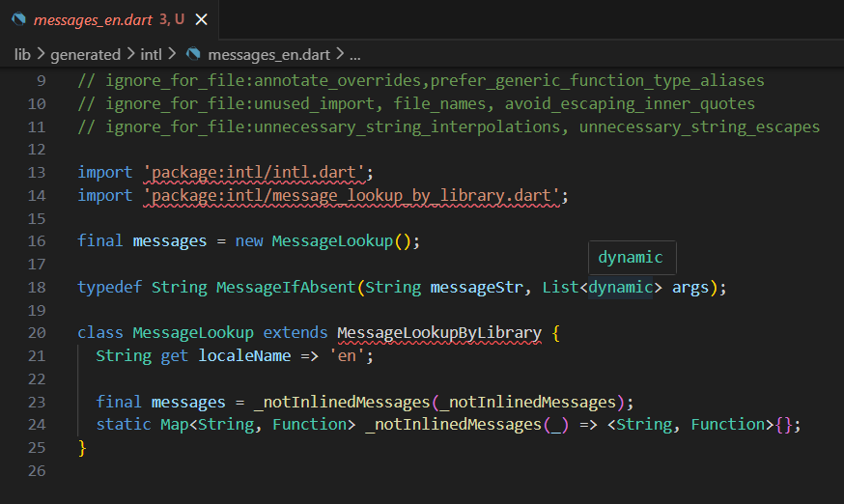The width and height of the screenshot is (844, 504).
Task: Click line number 13 in the gutter
Action: tap(37, 172)
